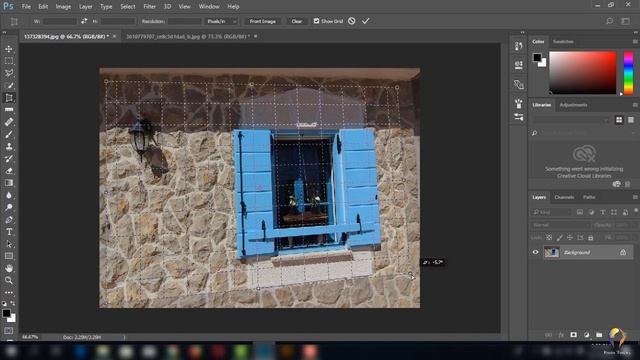
Task: Open the Libraries panel options menu
Action: point(635,105)
